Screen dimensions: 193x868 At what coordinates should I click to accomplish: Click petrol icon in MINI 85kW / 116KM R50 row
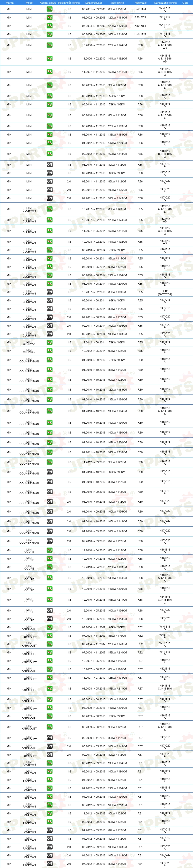pyautogui.click(x=50, y=9)
